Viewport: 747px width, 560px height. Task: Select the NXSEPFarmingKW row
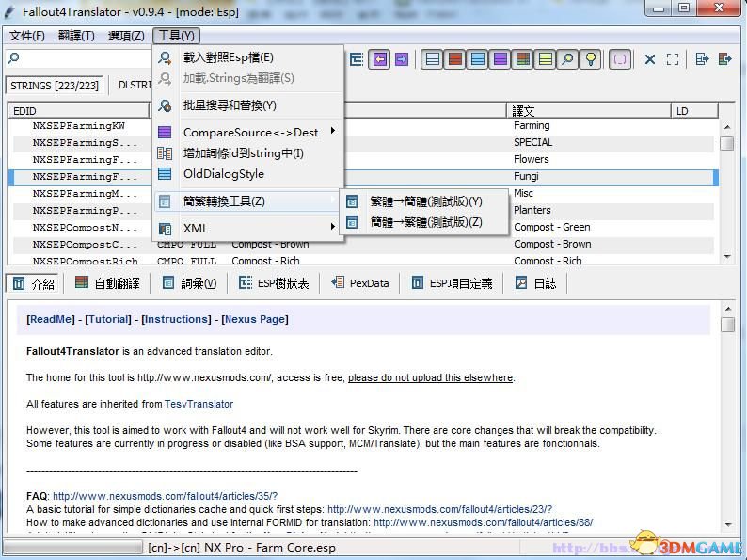[x=79, y=126]
